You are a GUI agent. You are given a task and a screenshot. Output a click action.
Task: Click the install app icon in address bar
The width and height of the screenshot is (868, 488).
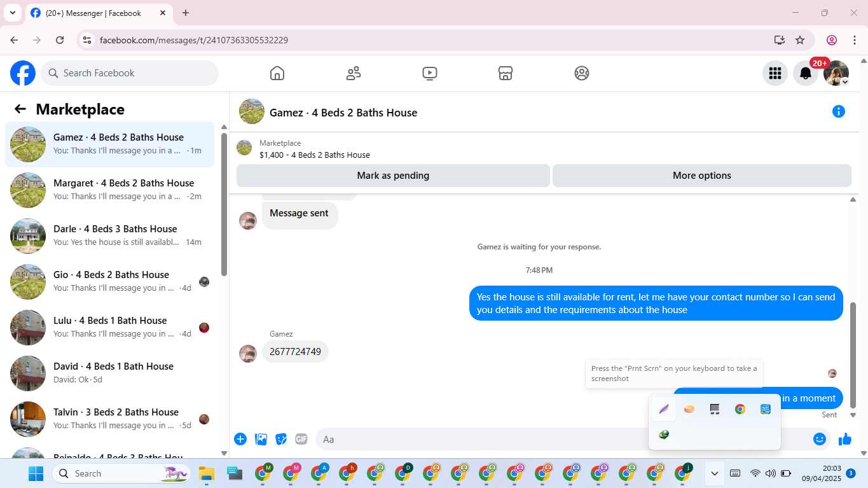tap(780, 40)
